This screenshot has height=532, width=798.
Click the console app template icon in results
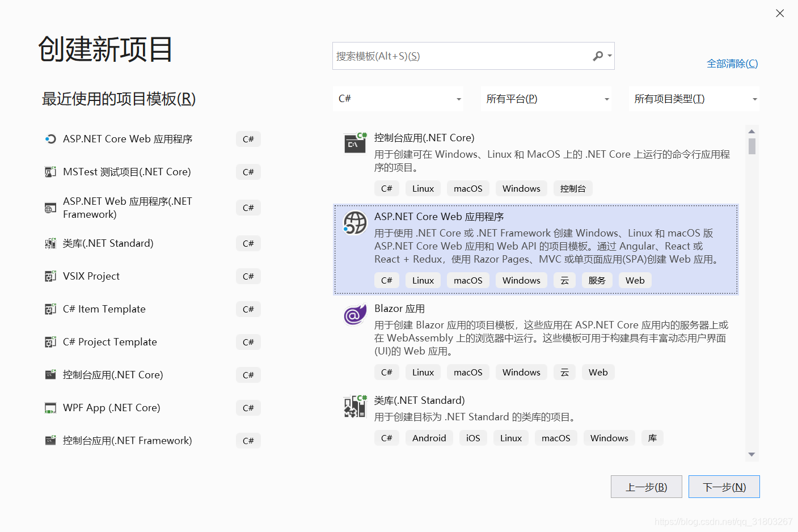tap(356, 143)
